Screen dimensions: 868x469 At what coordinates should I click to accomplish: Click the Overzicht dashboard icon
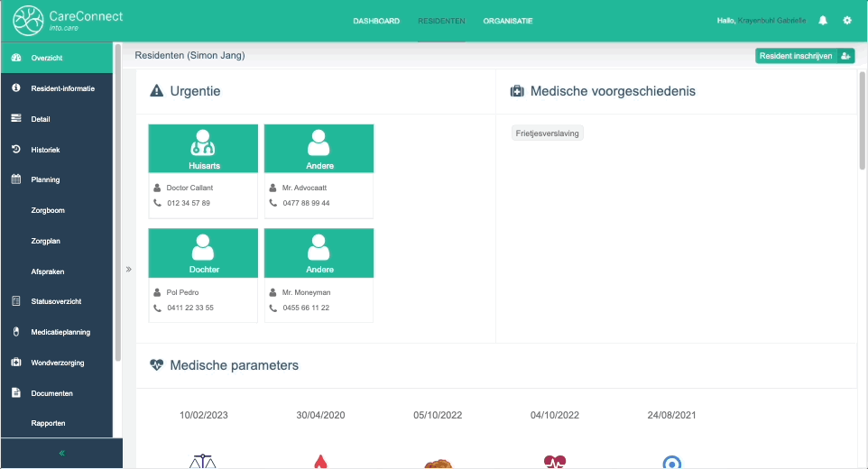click(16, 58)
